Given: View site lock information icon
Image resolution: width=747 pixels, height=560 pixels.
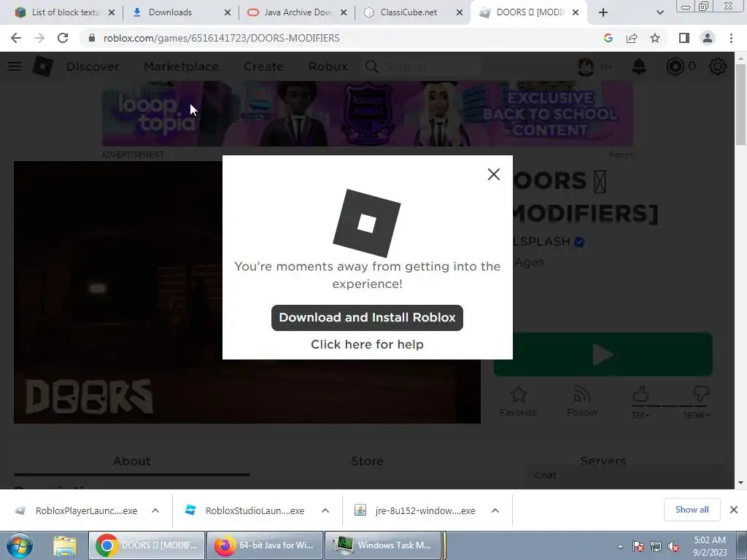Looking at the screenshot, I should tap(92, 38).
